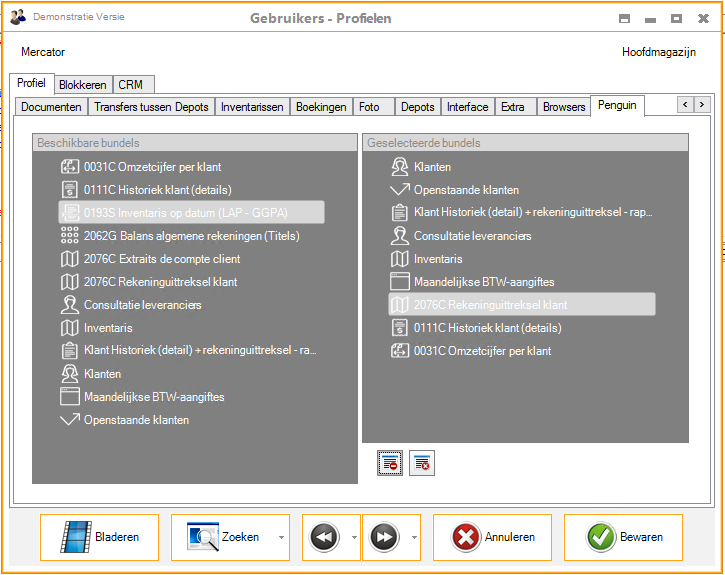Click the previous record rewind button
The image size is (725, 575).
[323, 538]
